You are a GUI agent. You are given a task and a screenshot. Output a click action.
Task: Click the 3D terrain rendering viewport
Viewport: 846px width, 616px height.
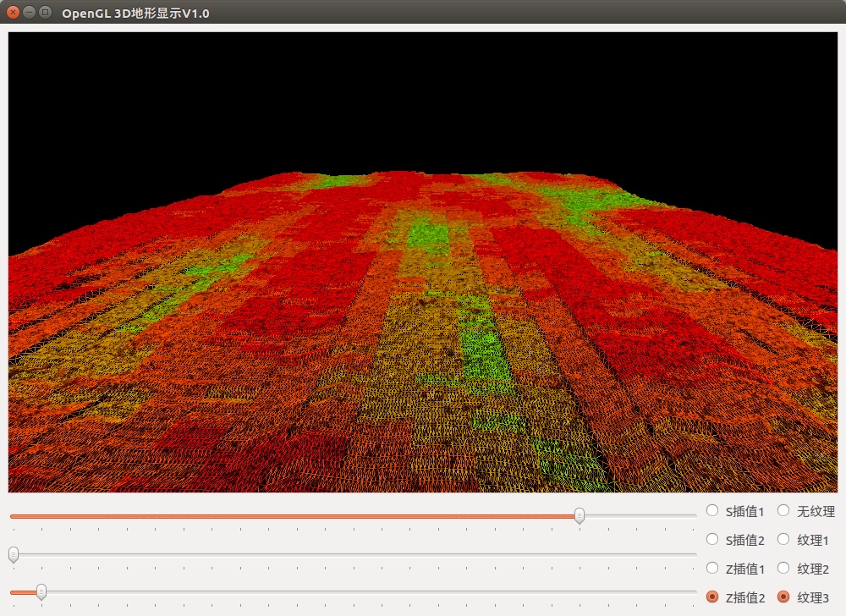(423, 262)
